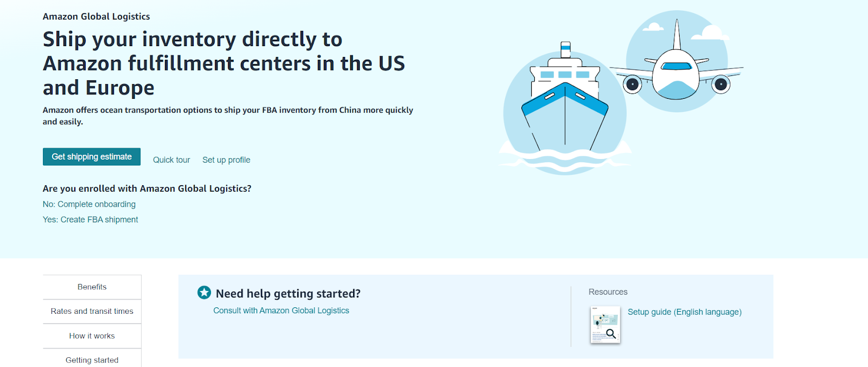Select How it works in the sidebar
The image size is (868, 367).
tap(91, 336)
